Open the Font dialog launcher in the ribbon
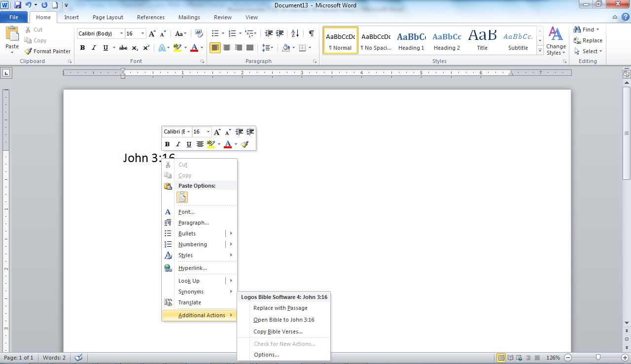The width and height of the screenshot is (631, 364). tap(203, 62)
